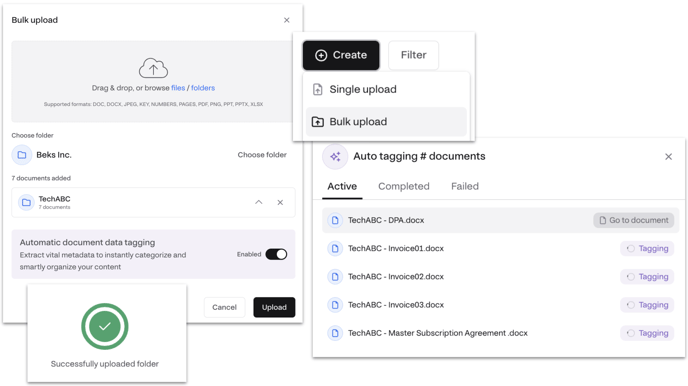The width and height of the screenshot is (688, 386).
Task: Disable automatic document data tagging toggle
Action: pos(276,254)
